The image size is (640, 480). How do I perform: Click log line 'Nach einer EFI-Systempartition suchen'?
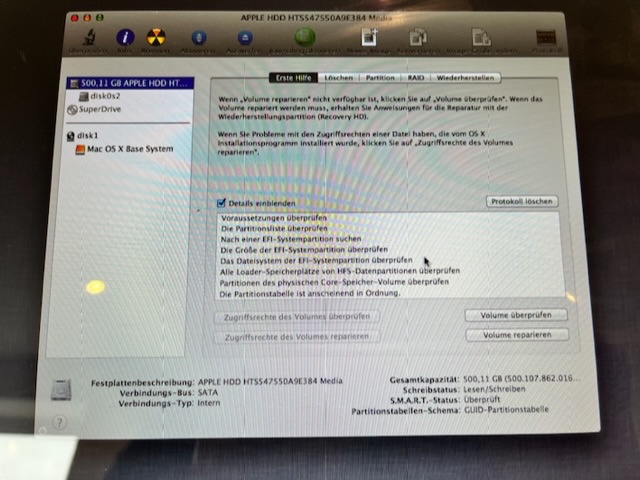tap(291, 239)
